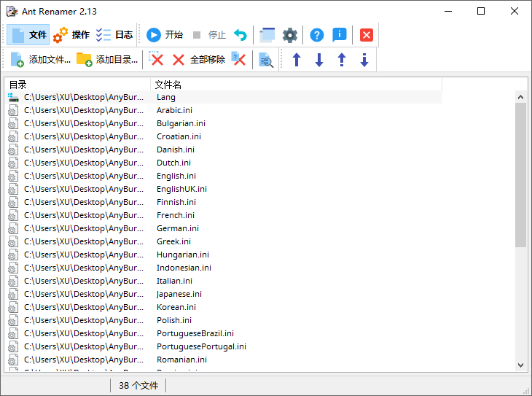Select the Danish.ini file
532x396 pixels.
coord(224,150)
